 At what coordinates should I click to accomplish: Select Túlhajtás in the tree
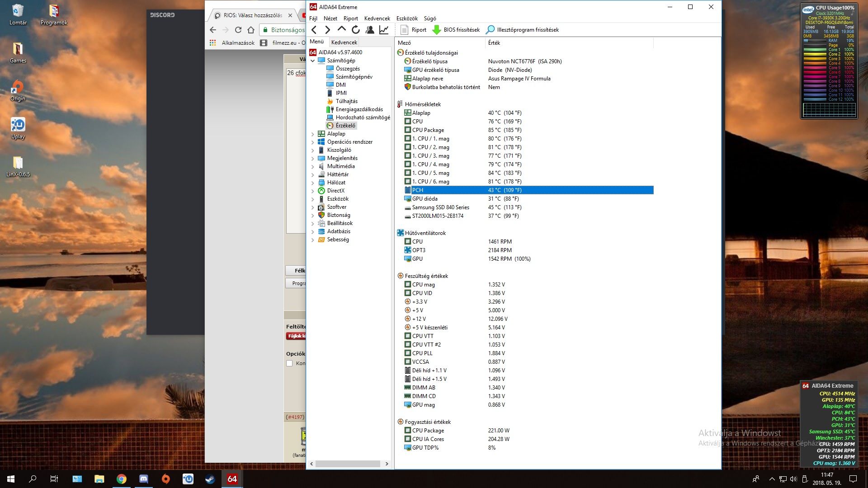346,101
